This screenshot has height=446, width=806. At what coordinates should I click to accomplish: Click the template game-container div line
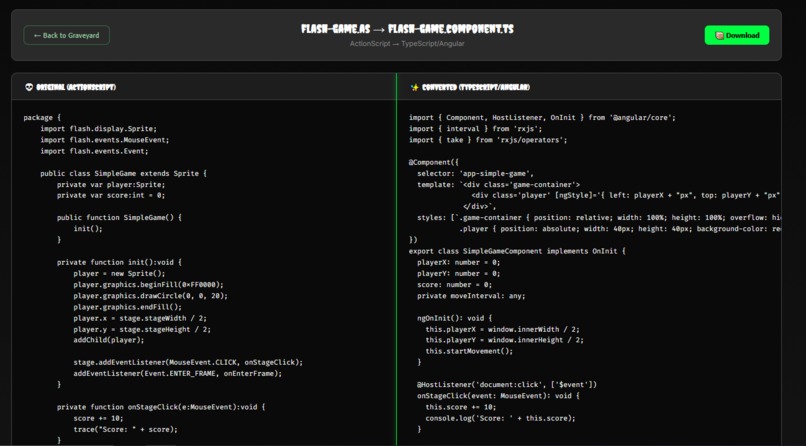pyautogui.click(x=499, y=184)
